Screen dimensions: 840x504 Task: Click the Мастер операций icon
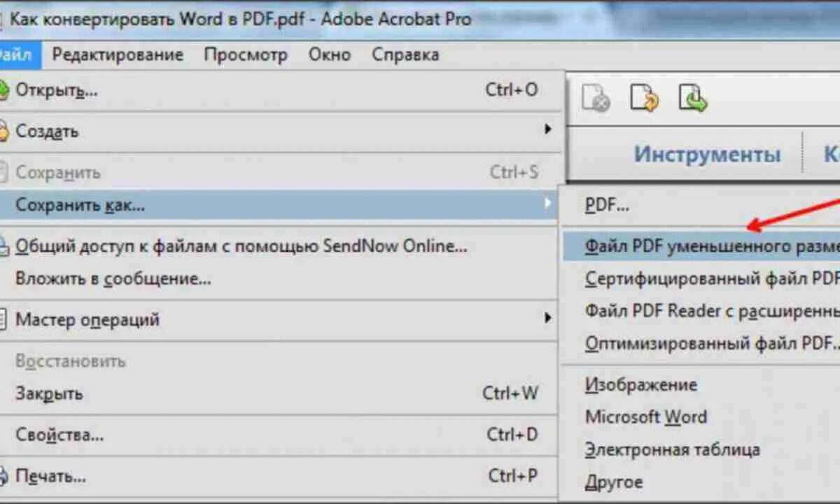[4, 320]
